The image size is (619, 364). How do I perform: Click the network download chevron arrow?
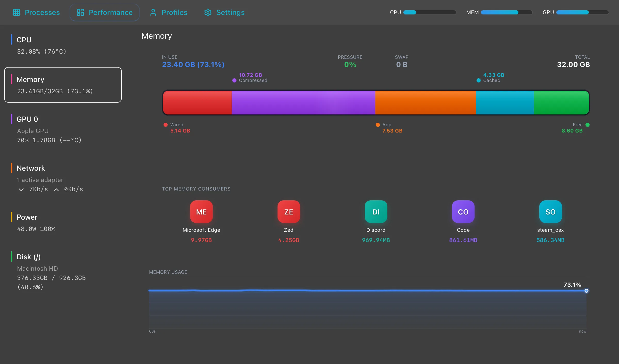pos(21,189)
